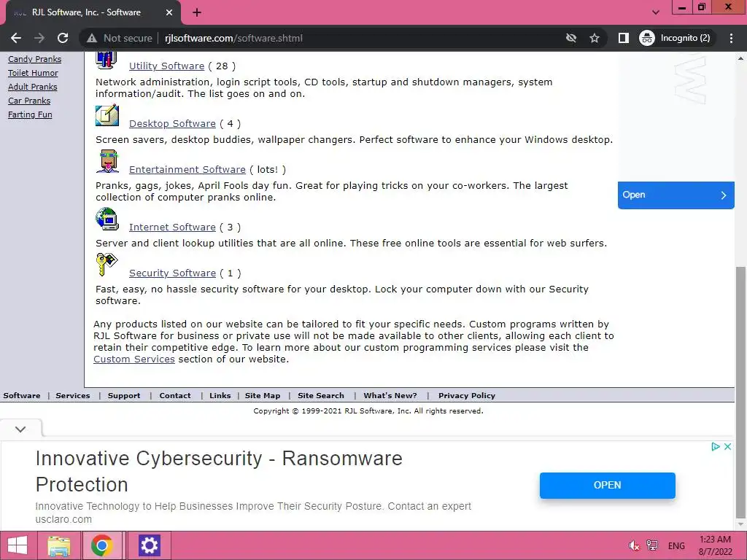747x560 pixels.
Task: Close the bottom ad with X icon
Action: [727, 447]
